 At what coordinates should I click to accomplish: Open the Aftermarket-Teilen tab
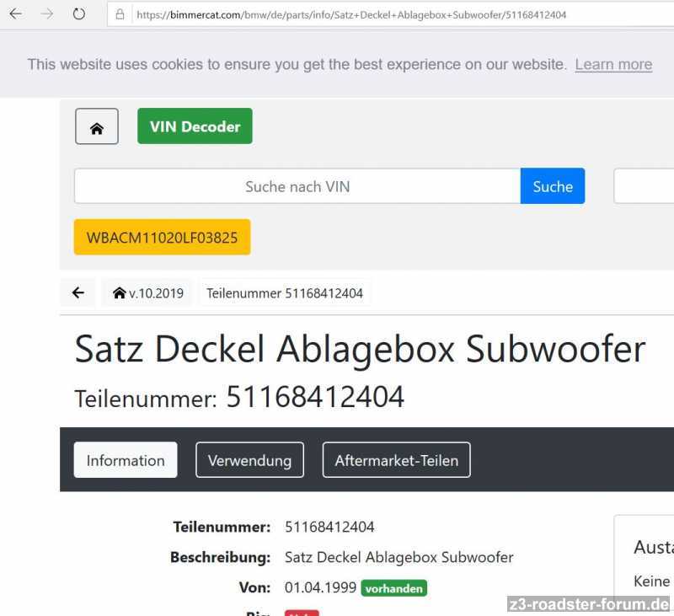396,460
